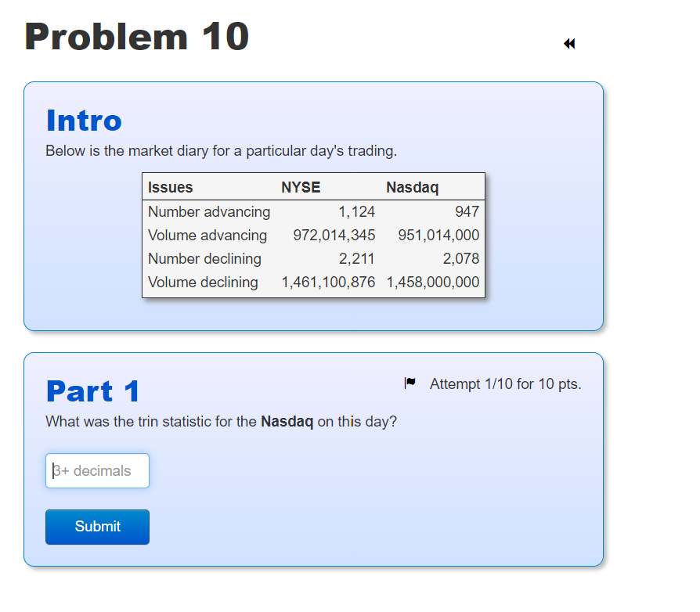Select the Part 1 section heading
Screen dimensions: 700x612
[93, 391]
